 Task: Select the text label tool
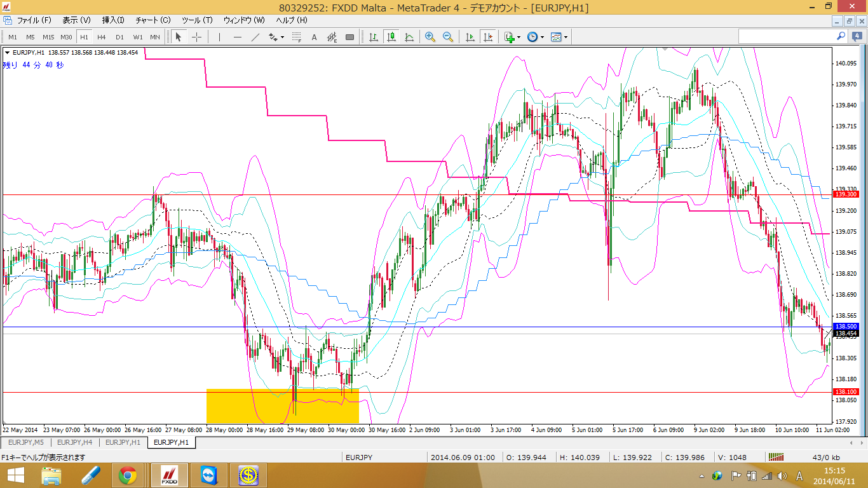point(314,37)
